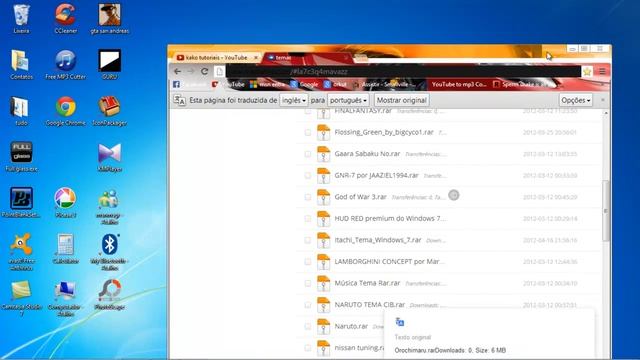This screenshot has height=360, width=640.
Task: Click the blacked-out Chrome address bar
Action: pyautogui.click(x=404, y=71)
